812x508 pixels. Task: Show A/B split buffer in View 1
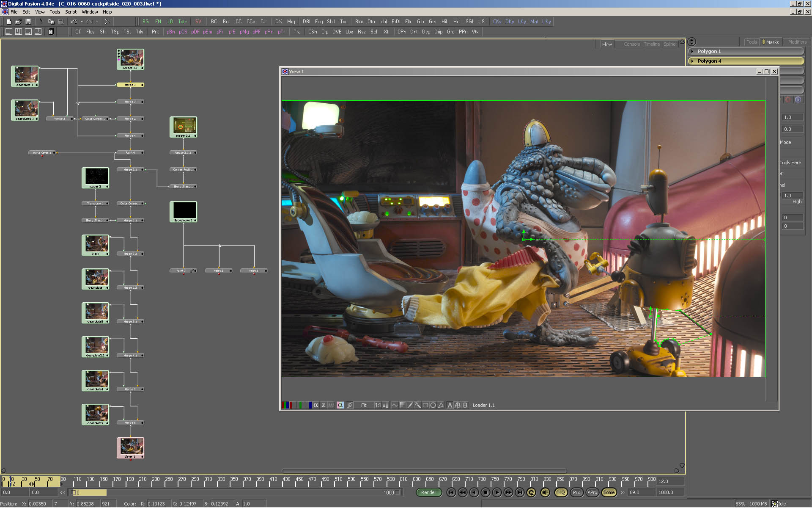coord(457,405)
